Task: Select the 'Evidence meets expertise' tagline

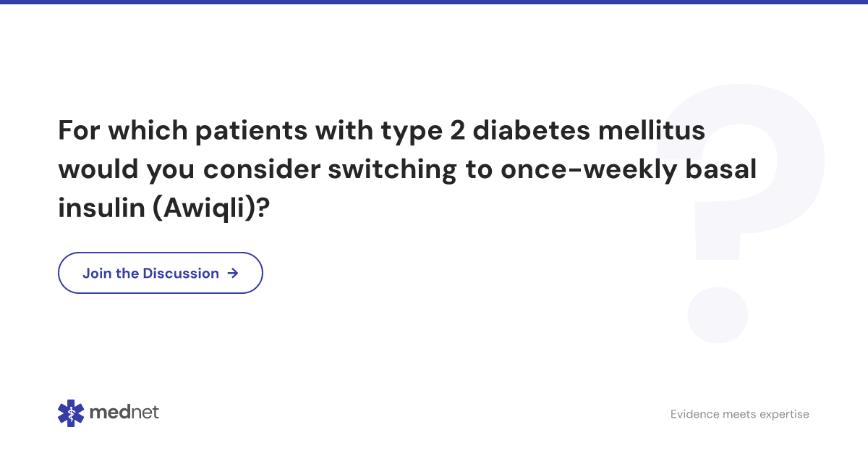Action: 739,414
